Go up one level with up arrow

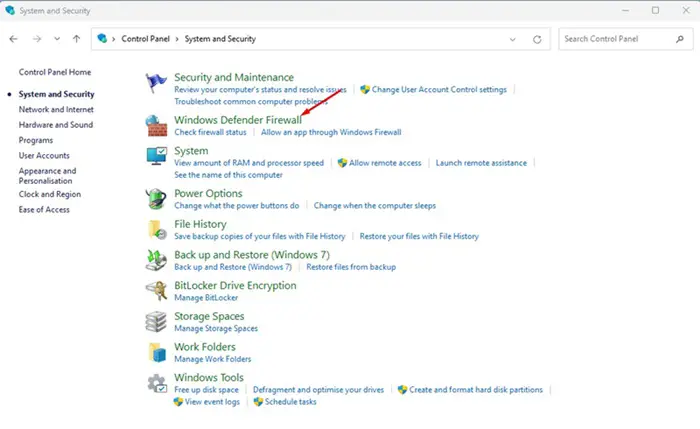pyautogui.click(x=77, y=39)
